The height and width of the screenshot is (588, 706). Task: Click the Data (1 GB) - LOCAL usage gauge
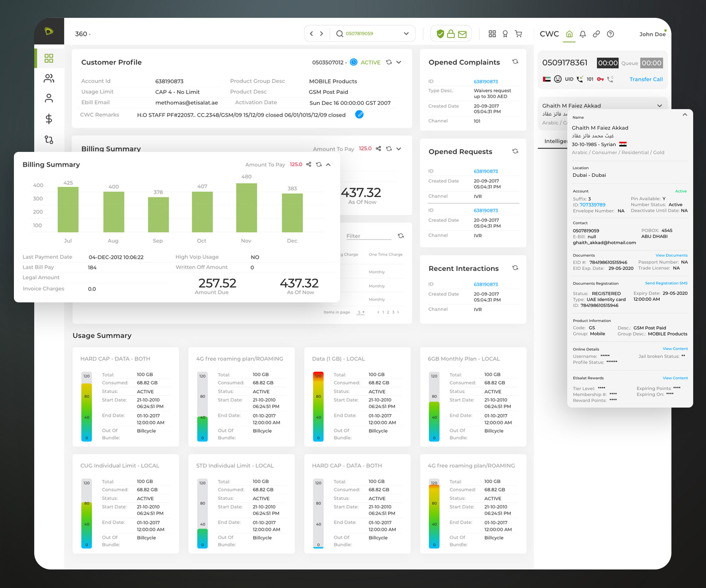pyautogui.click(x=318, y=407)
